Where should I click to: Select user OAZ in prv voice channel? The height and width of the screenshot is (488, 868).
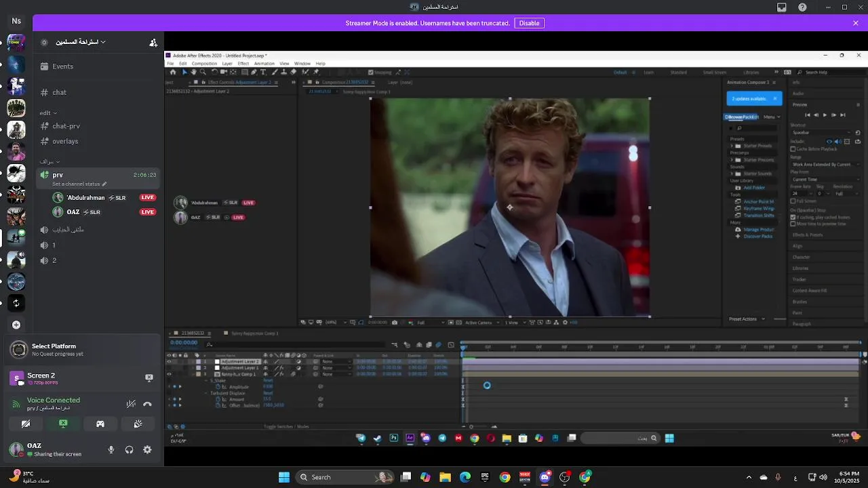click(105, 212)
